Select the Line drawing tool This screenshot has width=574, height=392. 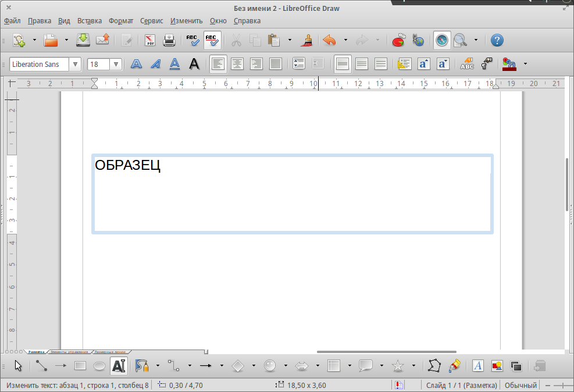coord(41,366)
